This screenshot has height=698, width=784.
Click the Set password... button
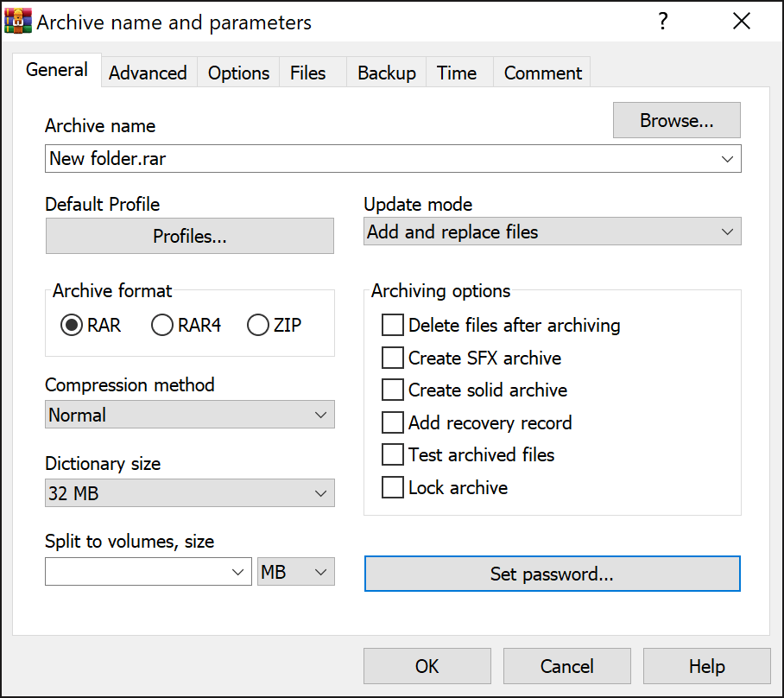click(552, 574)
